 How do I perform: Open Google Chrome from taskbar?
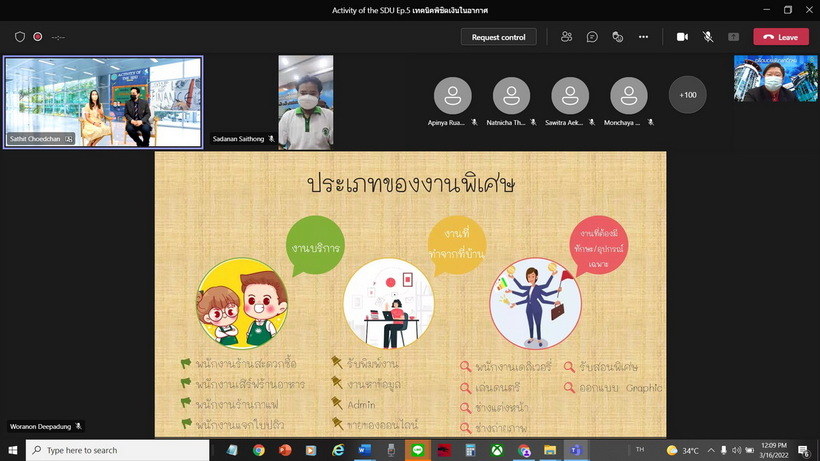(x=258, y=451)
